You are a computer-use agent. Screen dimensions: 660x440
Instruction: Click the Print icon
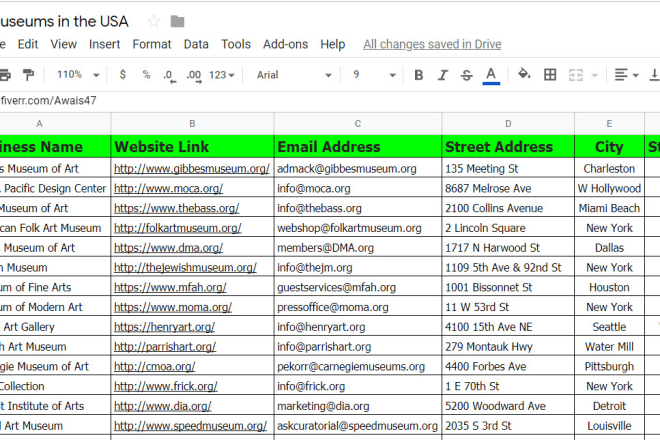[x=5, y=75]
